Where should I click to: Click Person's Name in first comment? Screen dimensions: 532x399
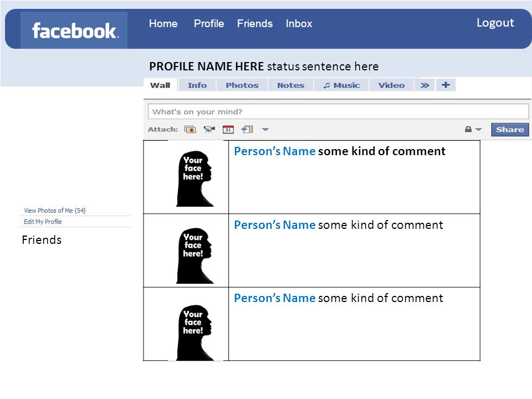coord(275,151)
